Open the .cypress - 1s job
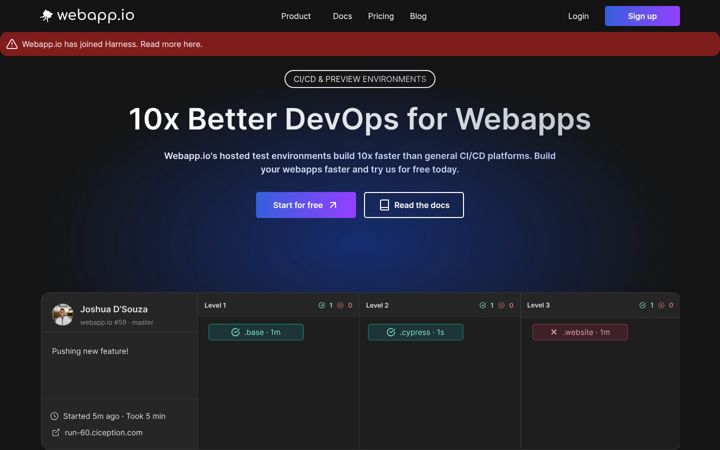Screen dimensions: 720x450 [x=416, y=332]
